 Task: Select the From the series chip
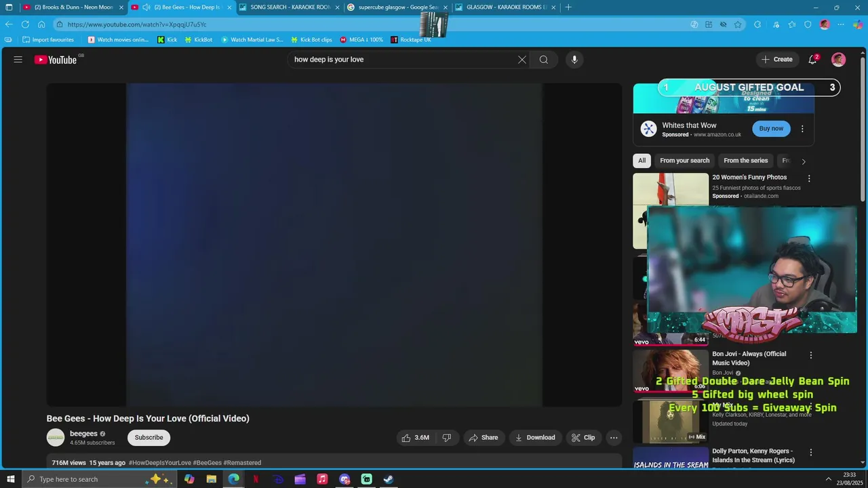pos(746,161)
